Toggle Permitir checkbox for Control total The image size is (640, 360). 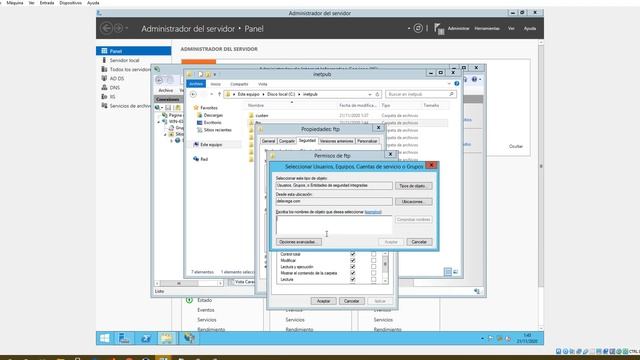[353, 254]
